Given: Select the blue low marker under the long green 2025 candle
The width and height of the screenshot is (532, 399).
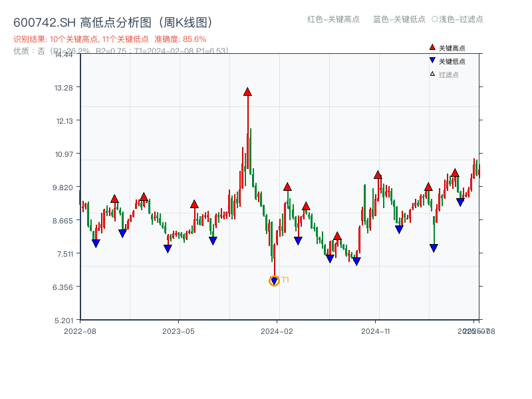Looking at the screenshot, I should point(434,248).
